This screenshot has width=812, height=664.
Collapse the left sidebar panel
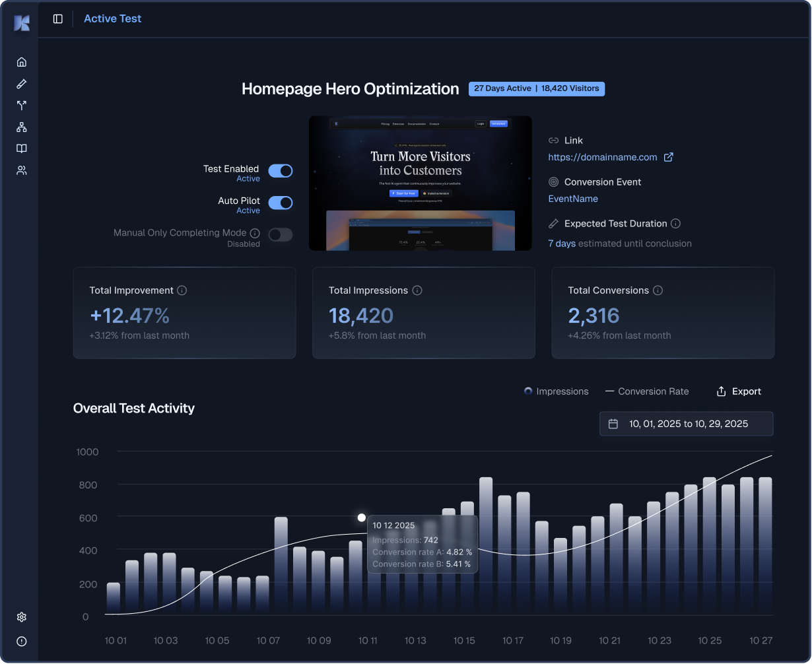[58, 18]
